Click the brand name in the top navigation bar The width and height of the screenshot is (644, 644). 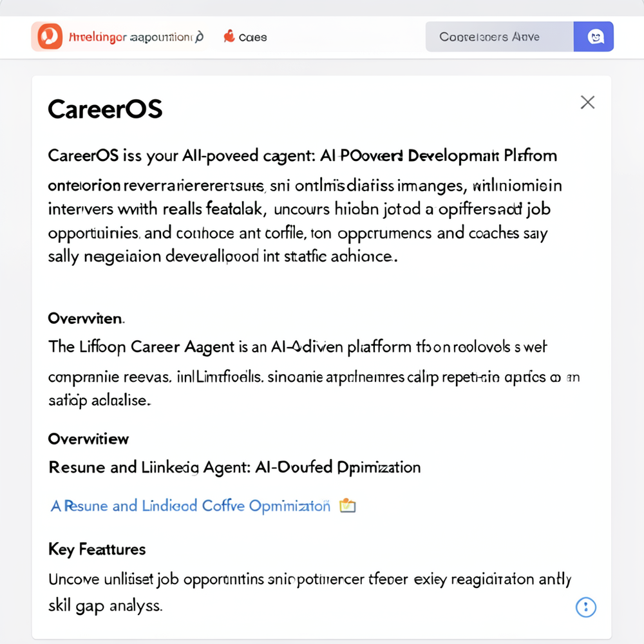[x=97, y=37]
